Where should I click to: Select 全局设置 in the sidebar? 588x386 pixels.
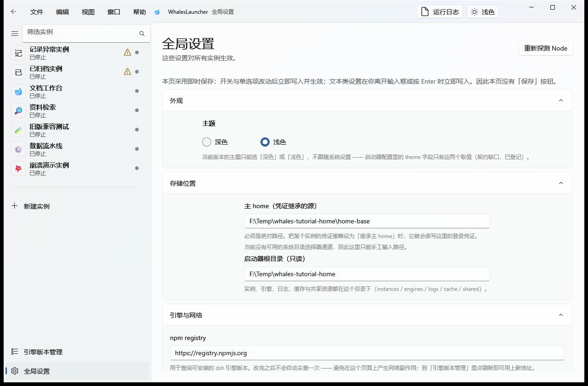(x=77, y=371)
